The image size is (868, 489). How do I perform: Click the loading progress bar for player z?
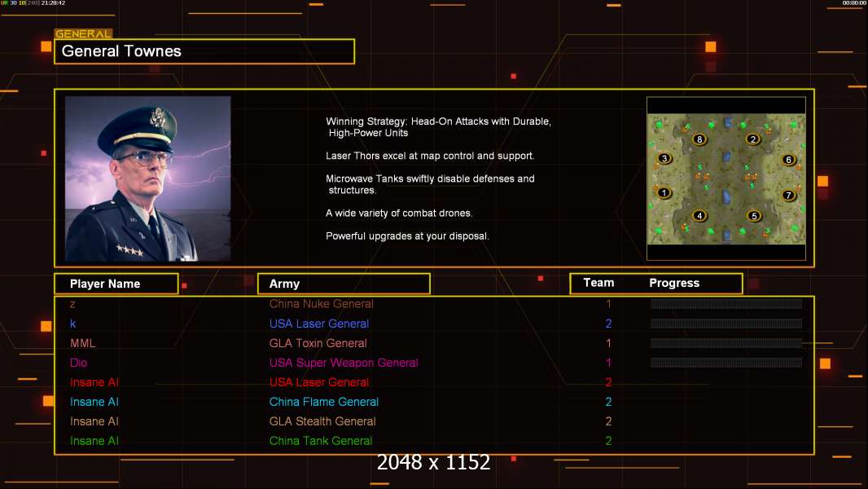(x=726, y=303)
